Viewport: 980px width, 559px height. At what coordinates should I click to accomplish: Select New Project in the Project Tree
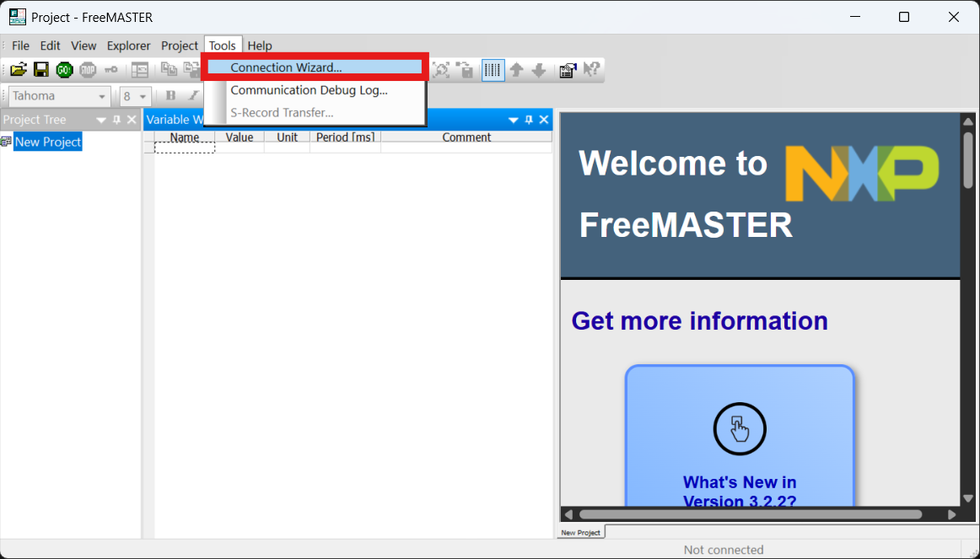click(48, 142)
